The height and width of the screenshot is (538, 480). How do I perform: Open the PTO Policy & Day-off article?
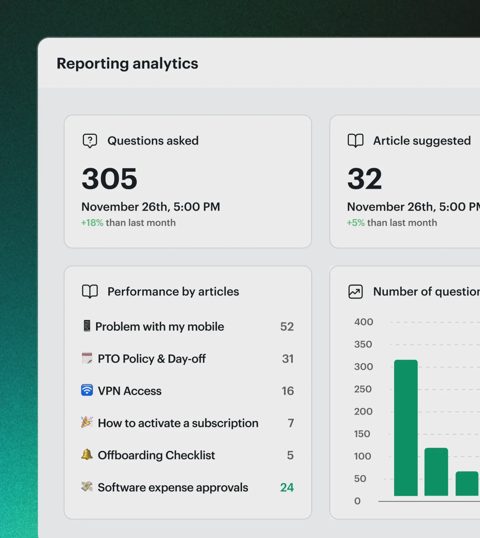click(x=152, y=359)
